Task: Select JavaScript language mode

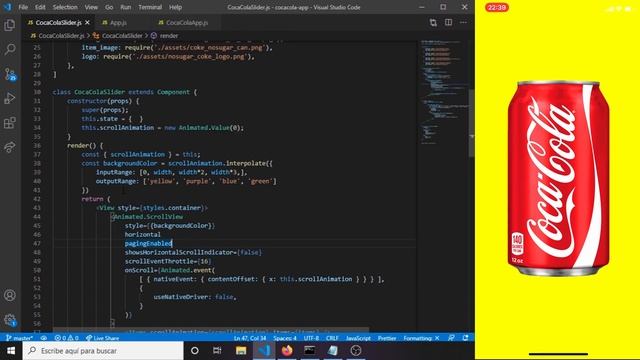Action: 358,338
